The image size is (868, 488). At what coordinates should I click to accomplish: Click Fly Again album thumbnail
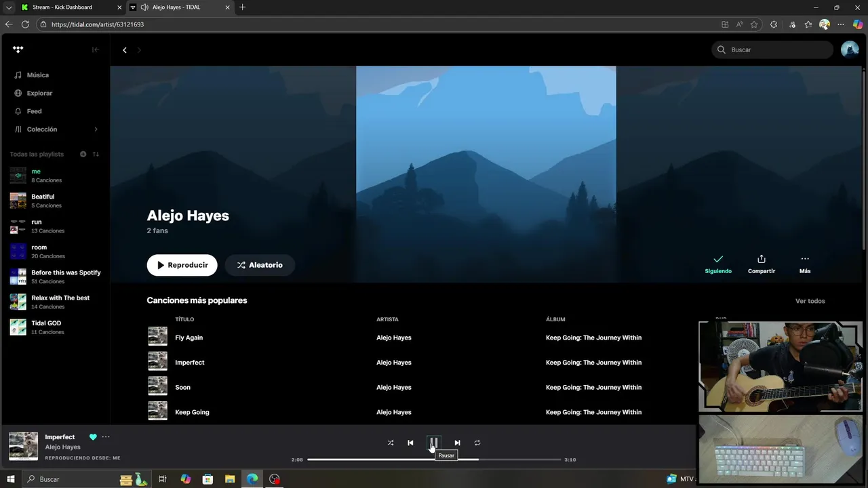click(157, 336)
